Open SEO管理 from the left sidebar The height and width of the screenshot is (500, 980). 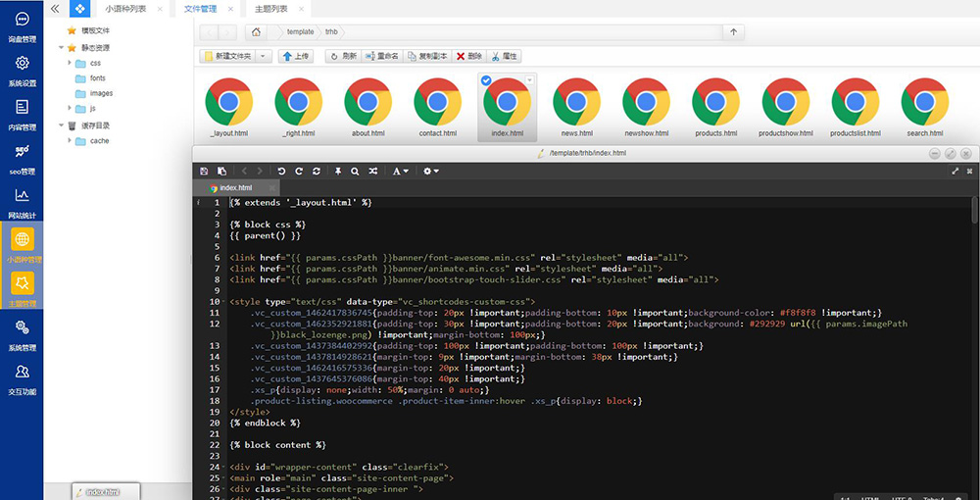22,157
